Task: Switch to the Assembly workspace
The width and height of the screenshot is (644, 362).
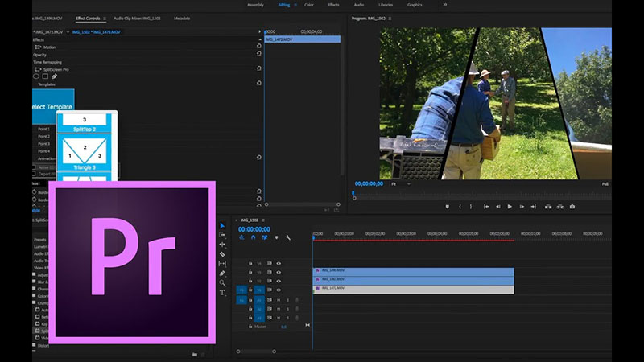Action: (255, 5)
